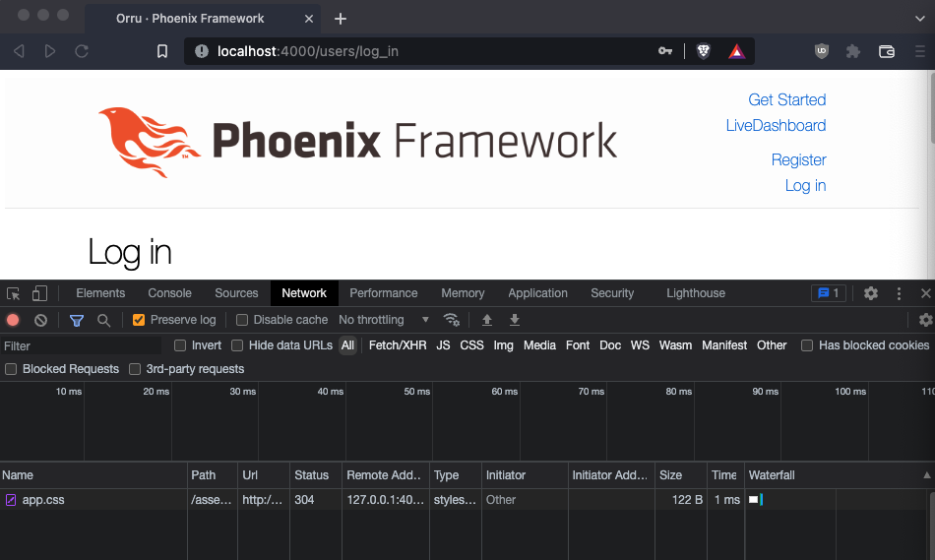Toggle the network filter funnel icon
The height and width of the screenshot is (560, 935).
77,320
